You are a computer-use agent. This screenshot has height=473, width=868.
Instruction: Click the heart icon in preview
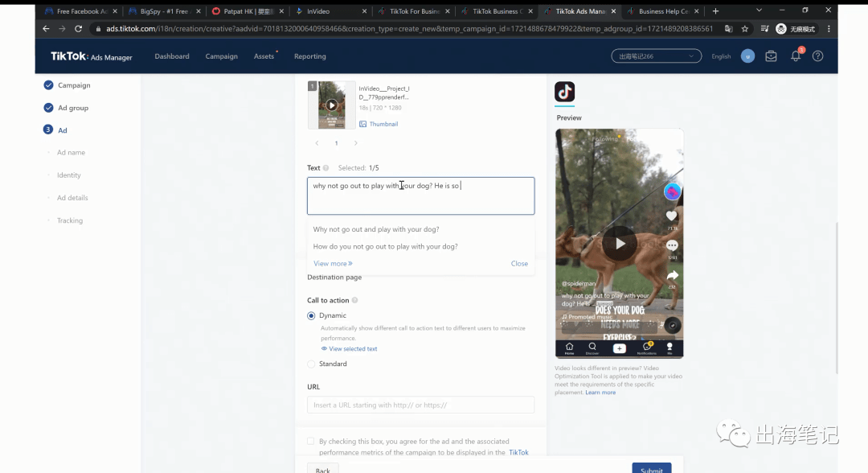(671, 216)
